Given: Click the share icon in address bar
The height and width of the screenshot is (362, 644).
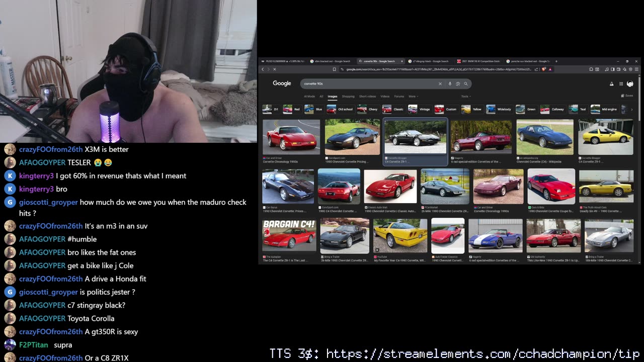Looking at the screenshot, I should (x=536, y=69).
